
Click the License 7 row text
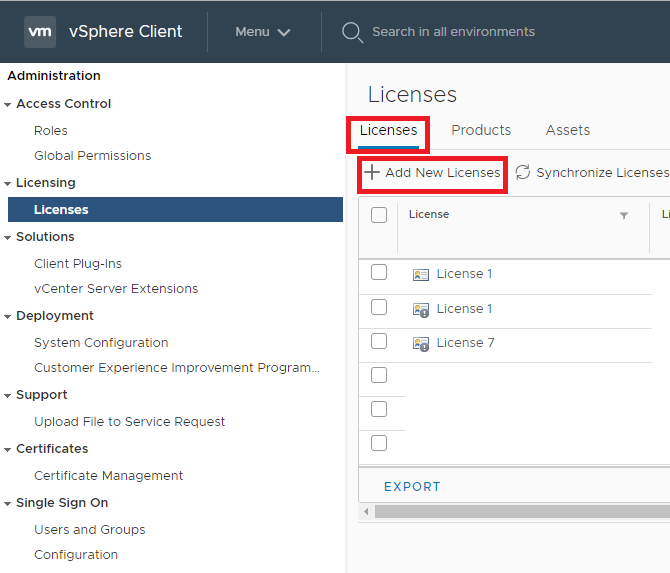click(x=465, y=343)
